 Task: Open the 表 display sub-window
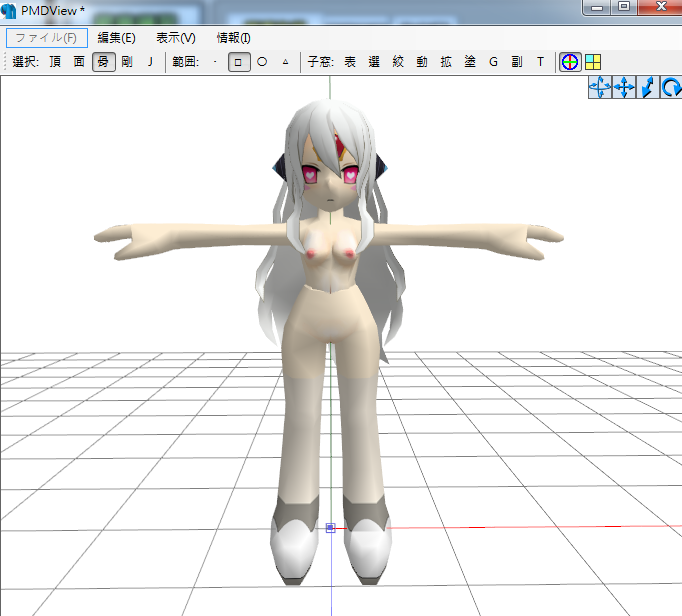pyautogui.click(x=350, y=62)
